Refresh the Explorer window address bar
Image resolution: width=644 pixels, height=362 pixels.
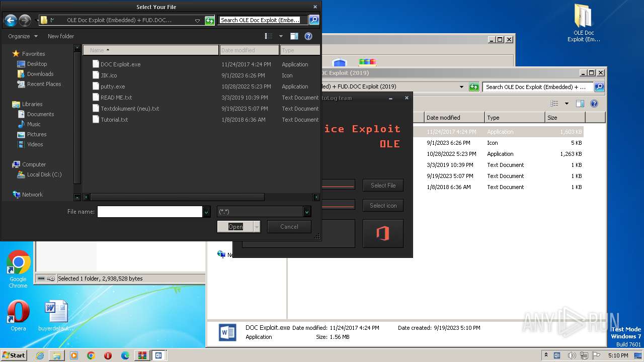click(474, 87)
